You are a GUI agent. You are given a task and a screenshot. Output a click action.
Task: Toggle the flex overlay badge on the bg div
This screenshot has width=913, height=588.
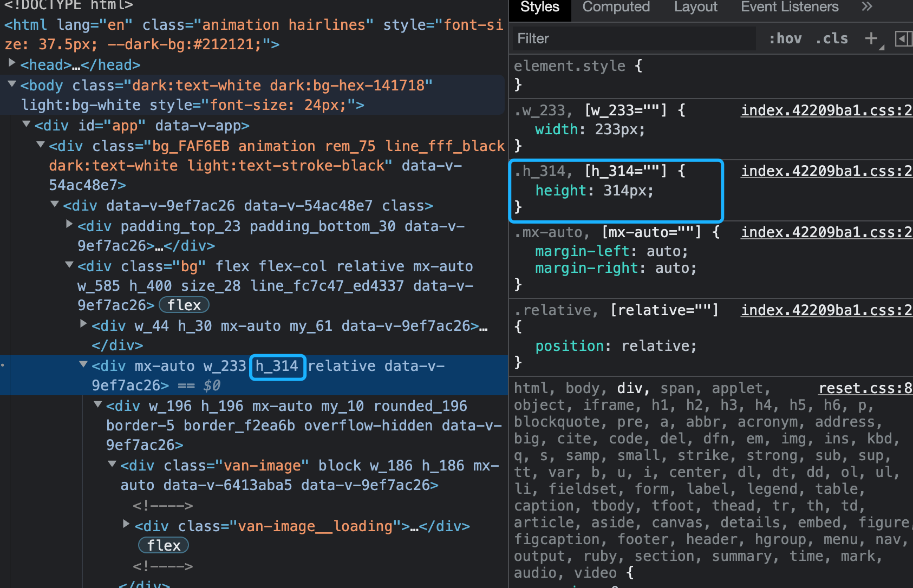click(x=184, y=305)
